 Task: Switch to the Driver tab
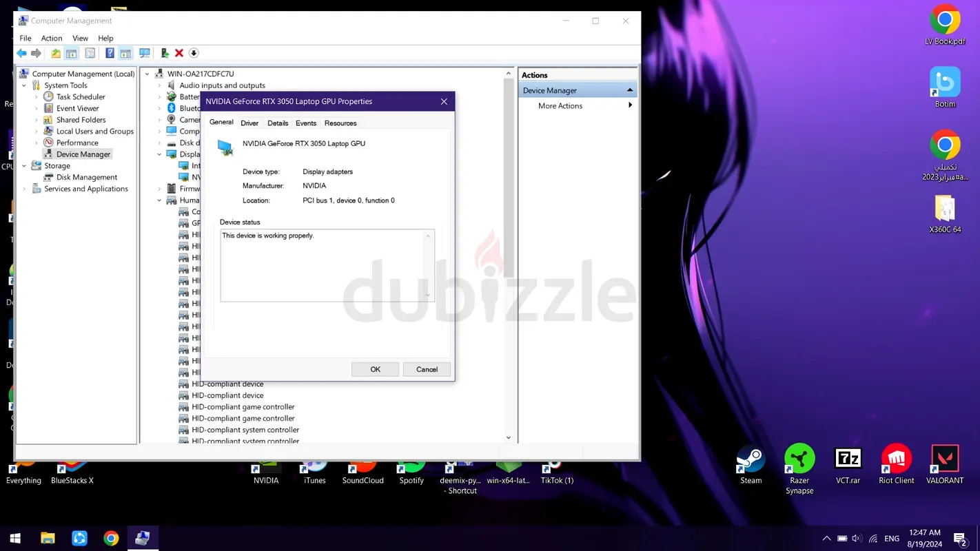coord(249,123)
